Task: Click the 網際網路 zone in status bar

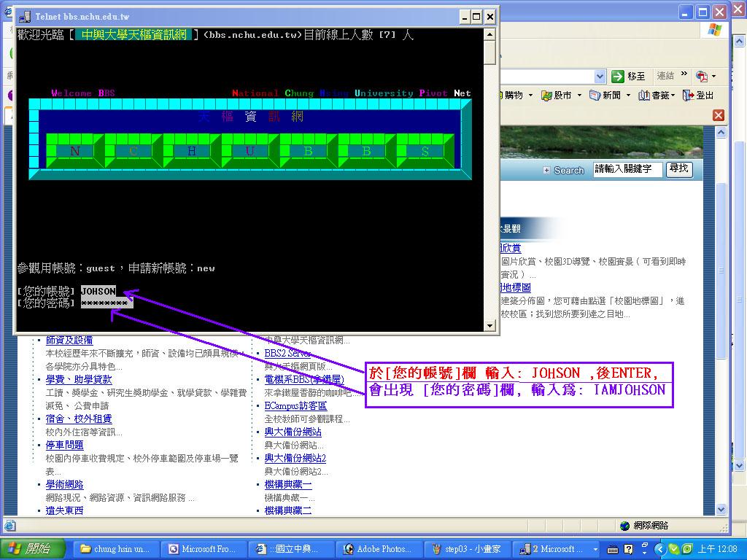Action: pos(644,526)
